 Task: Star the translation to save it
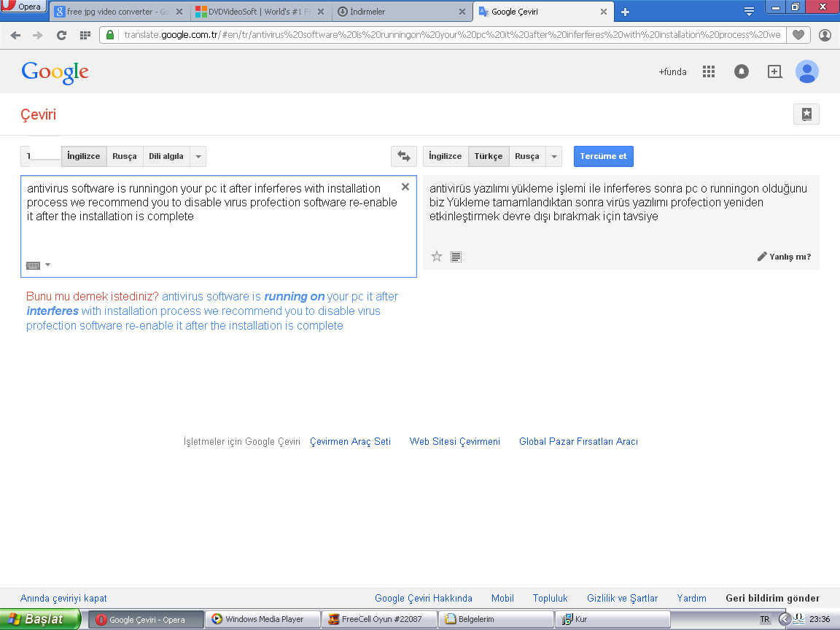[x=437, y=257]
